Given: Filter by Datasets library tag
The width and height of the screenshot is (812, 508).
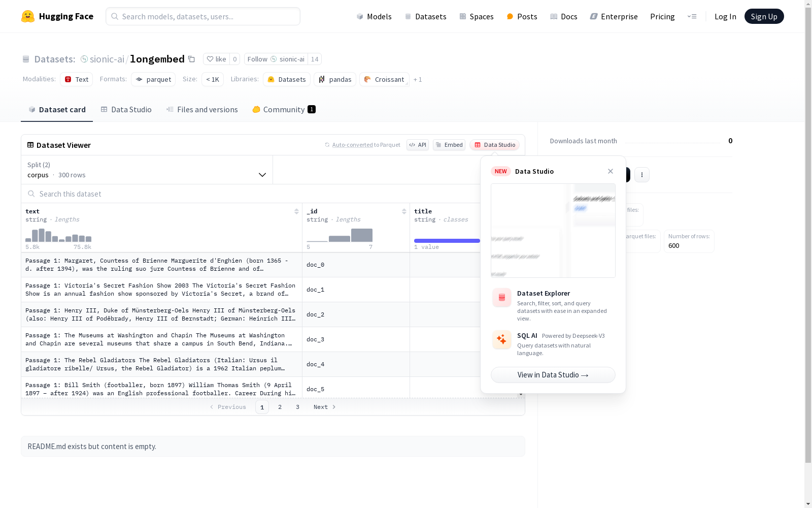Looking at the screenshot, I should (x=287, y=79).
